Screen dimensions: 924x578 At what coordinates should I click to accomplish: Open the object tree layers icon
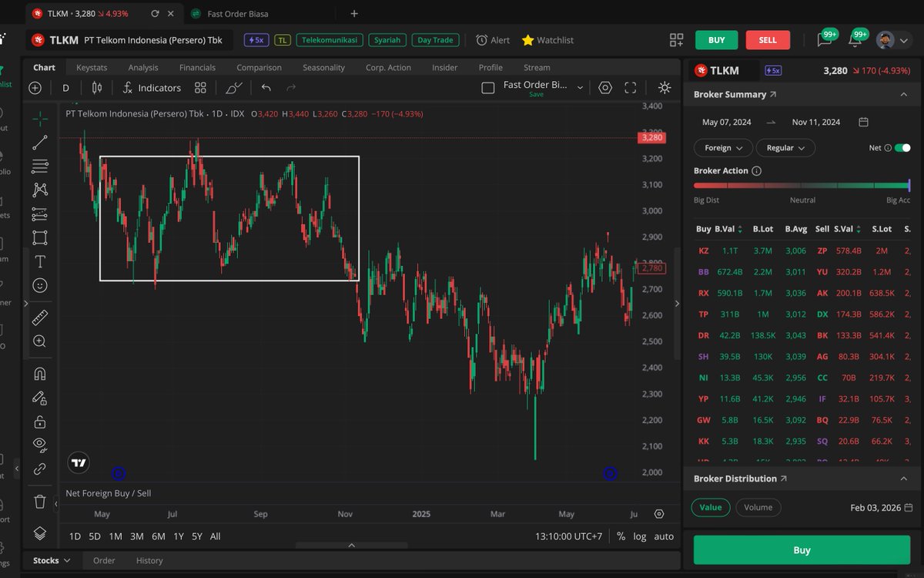(40, 533)
